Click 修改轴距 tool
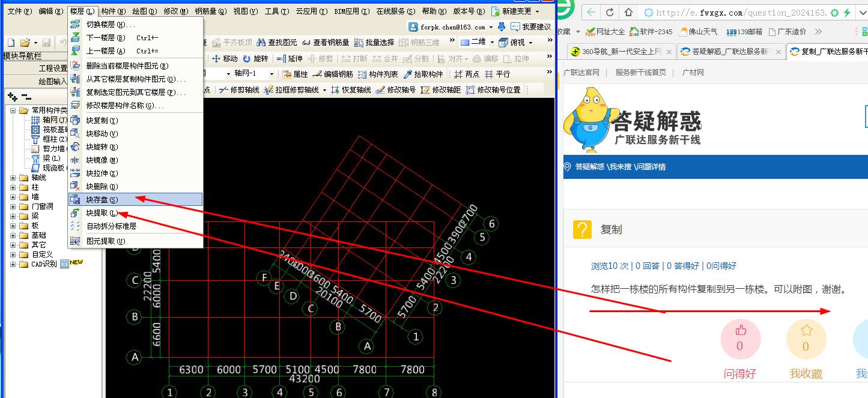The image size is (868, 398). tap(441, 89)
